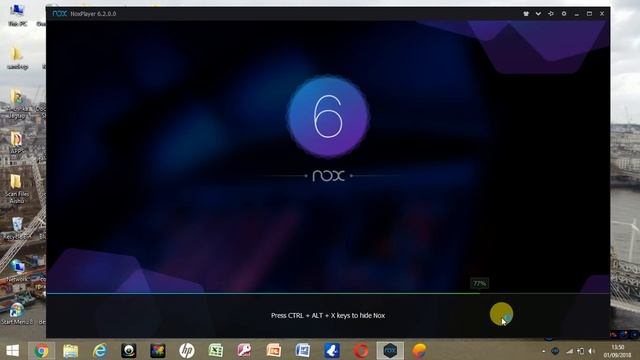Viewport: 640px width, 360px height.
Task: Select the Start Menu 8 desktop icon
Action: click(16, 313)
